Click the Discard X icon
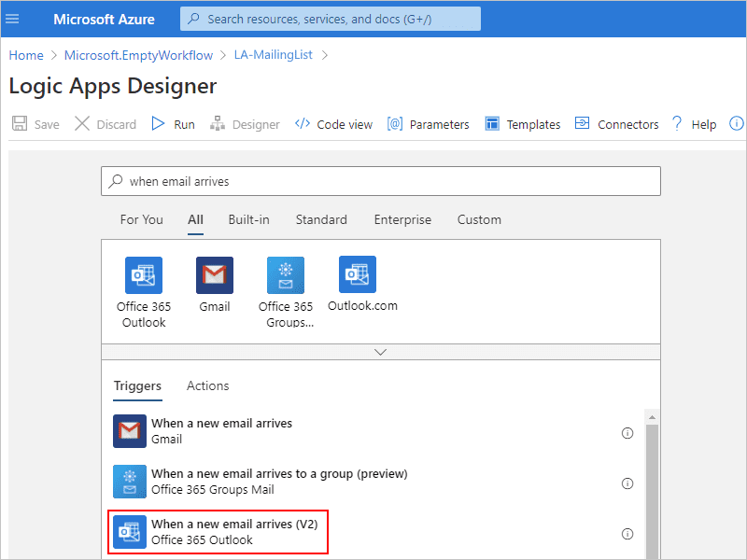Image resolution: width=747 pixels, height=560 pixels. click(x=82, y=124)
